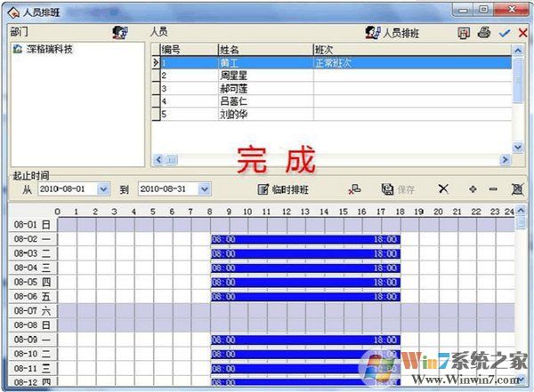The image size is (534, 392).
Task: Click the 08-04 shift bar
Action: coord(305,268)
